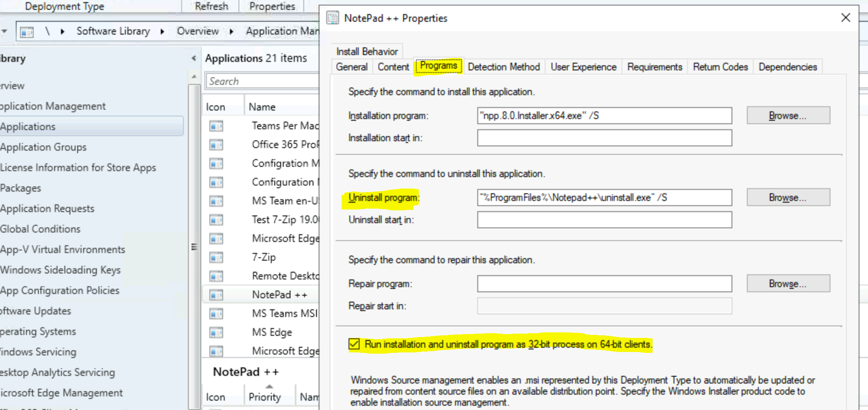Select the Office 365 ProPlus application icon

(216, 144)
